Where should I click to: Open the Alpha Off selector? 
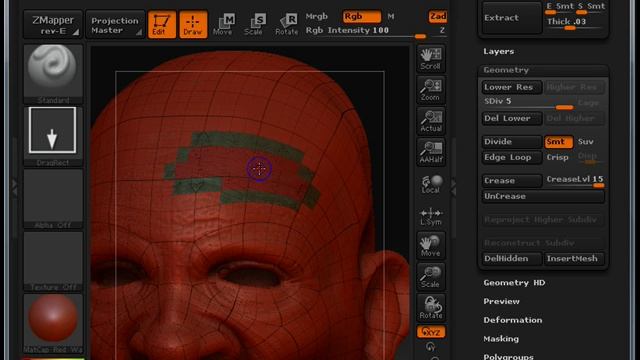[53, 199]
